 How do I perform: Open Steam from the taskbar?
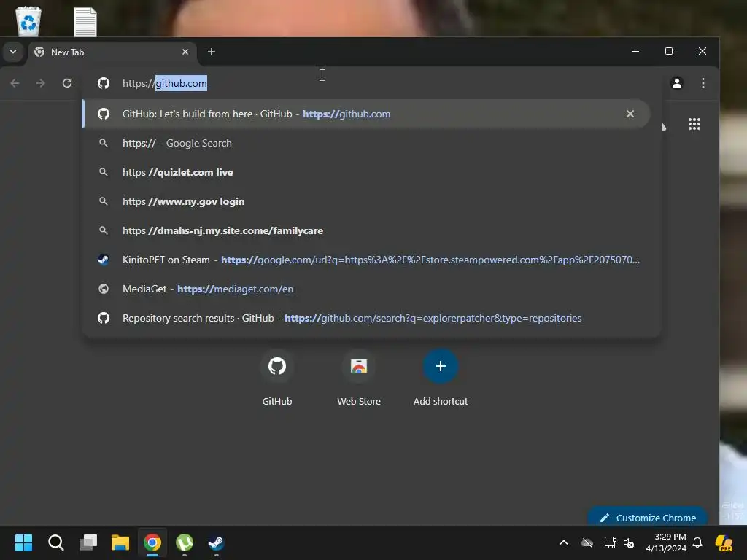[x=216, y=542]
